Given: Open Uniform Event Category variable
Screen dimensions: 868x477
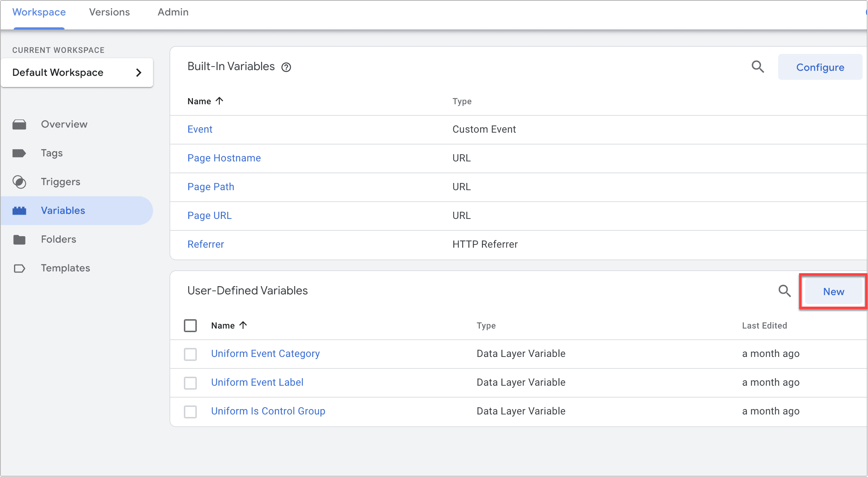Looking at the screenshot, I should point(265,354).
